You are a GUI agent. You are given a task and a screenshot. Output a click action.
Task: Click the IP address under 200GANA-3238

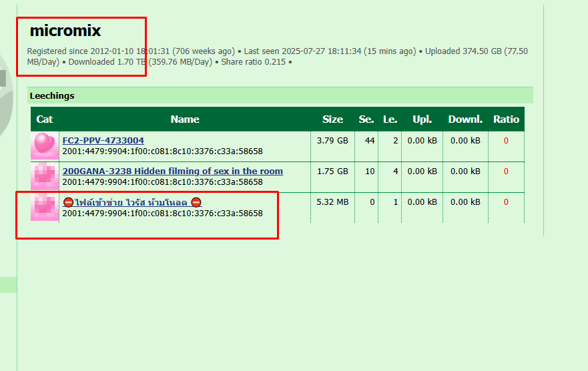[162, 182]
